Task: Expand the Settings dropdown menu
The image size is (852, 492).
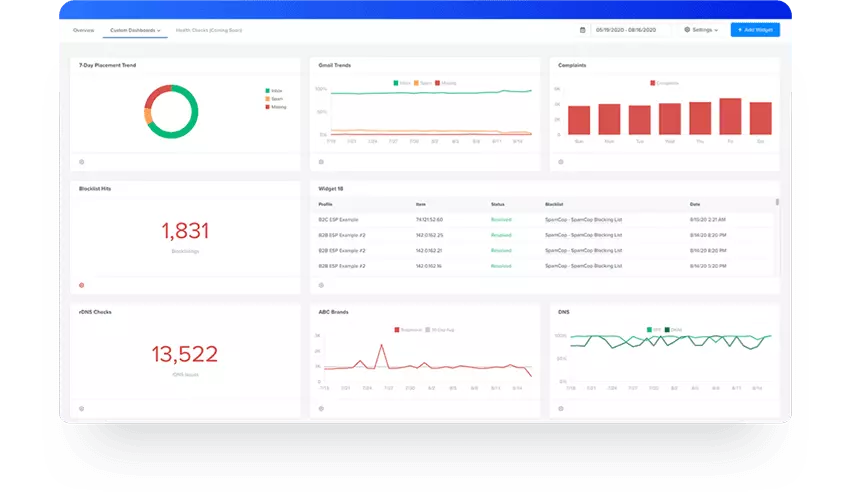Action: 702,30
